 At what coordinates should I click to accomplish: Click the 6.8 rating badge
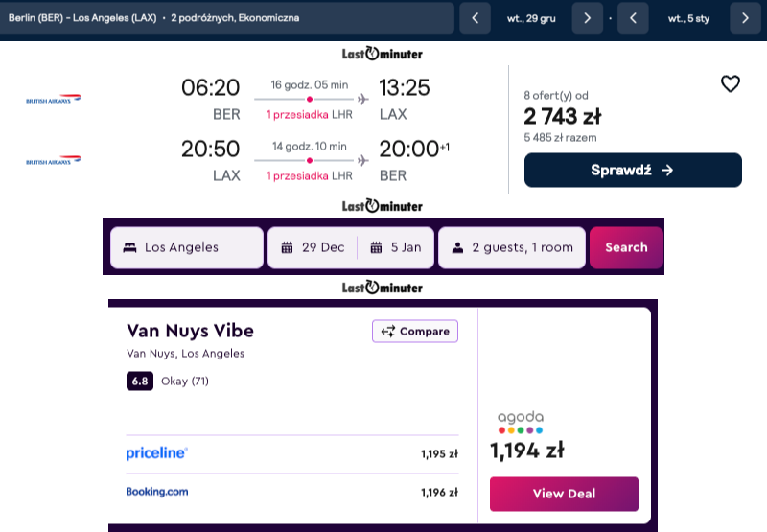coord(140,381)
